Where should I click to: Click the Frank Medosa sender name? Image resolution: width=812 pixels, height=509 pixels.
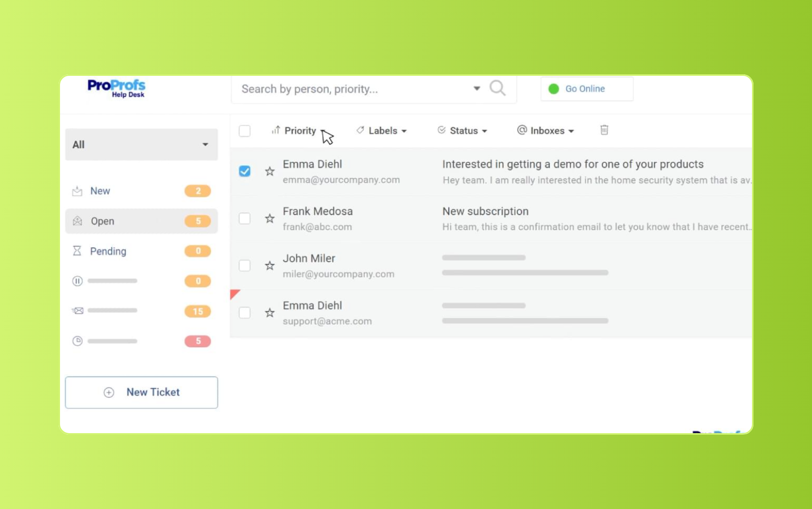point(317,211)
